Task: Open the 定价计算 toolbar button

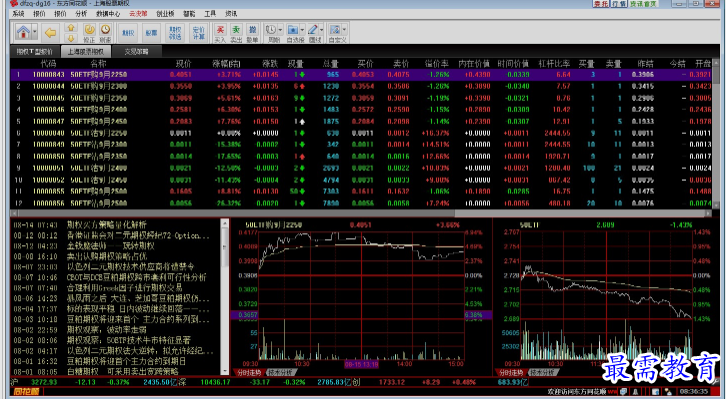Action: (199, 33)
